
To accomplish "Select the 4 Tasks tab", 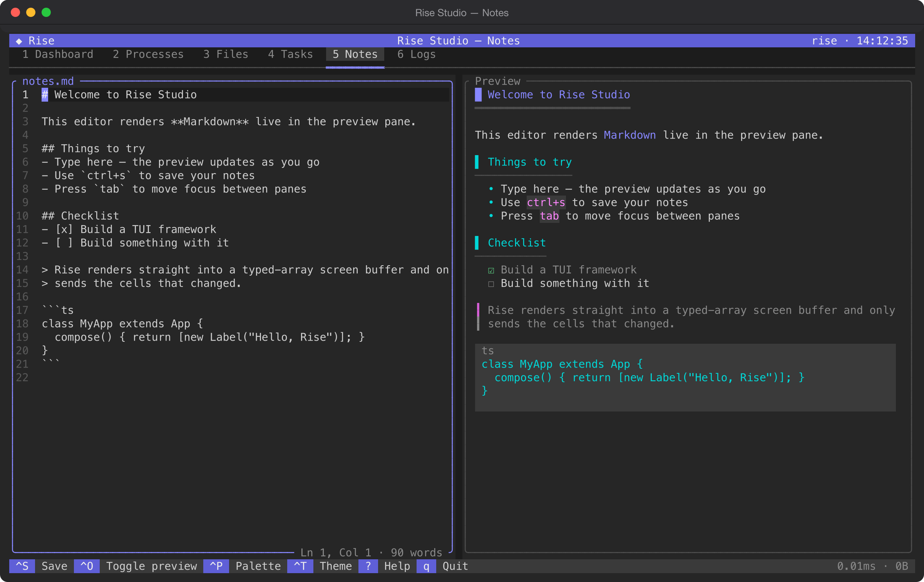I will (x=291, y=54).
